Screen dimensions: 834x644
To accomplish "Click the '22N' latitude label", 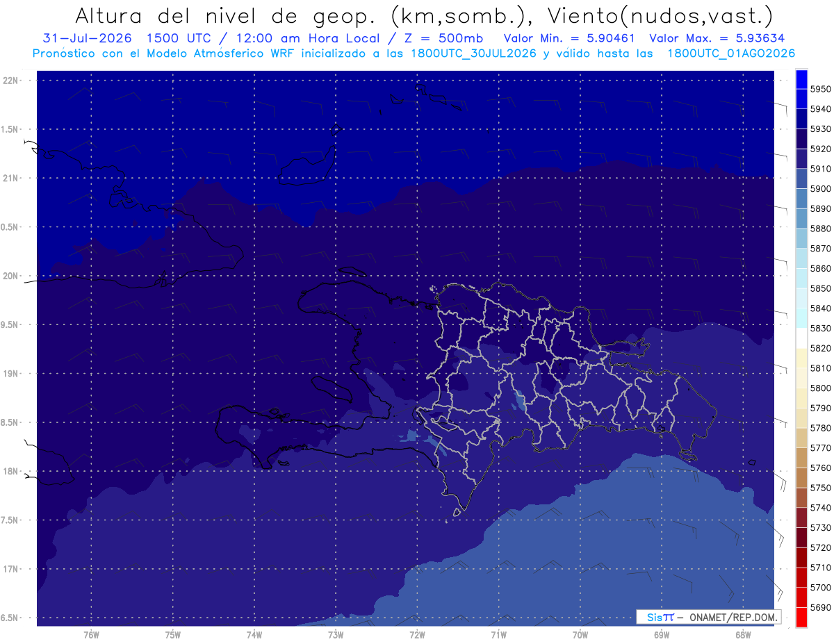I will tap(12, 81).
